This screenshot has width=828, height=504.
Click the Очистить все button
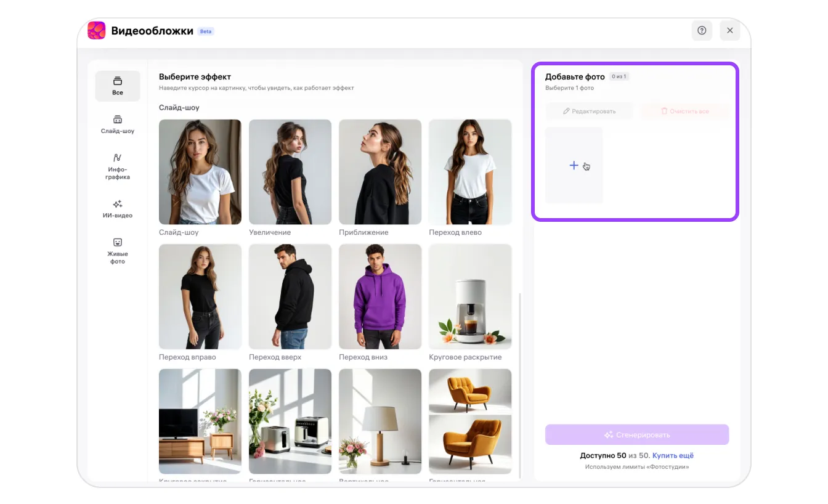point(684,112)
